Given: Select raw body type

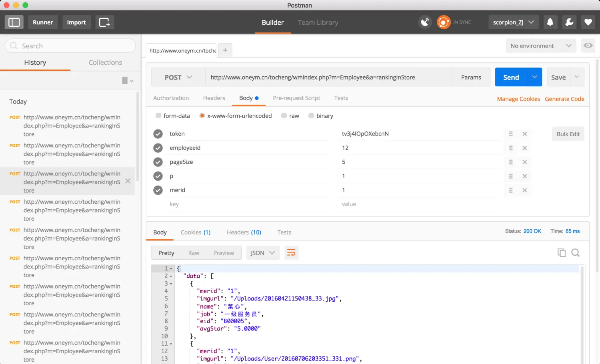Looking at the screenshot, I should click(x=284, y=115).
